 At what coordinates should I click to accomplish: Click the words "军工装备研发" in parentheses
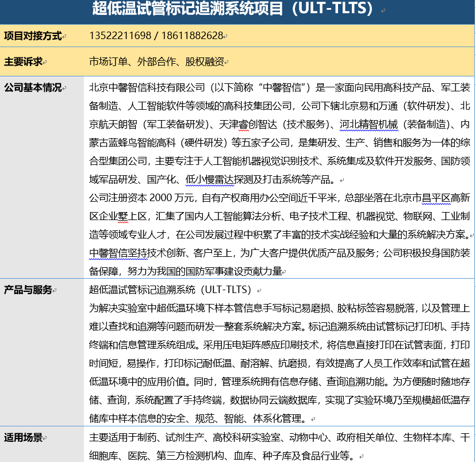(176, 124)
